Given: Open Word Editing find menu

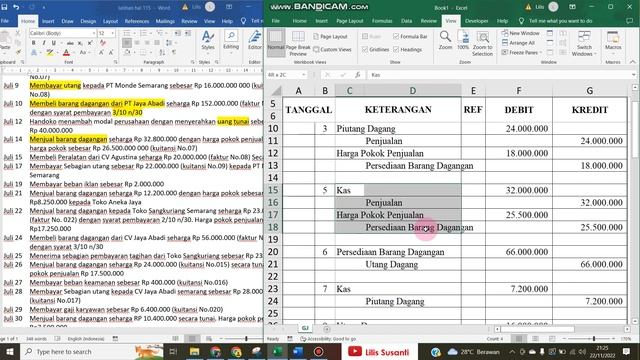Looking at the screenshot, I should point(231,41).
